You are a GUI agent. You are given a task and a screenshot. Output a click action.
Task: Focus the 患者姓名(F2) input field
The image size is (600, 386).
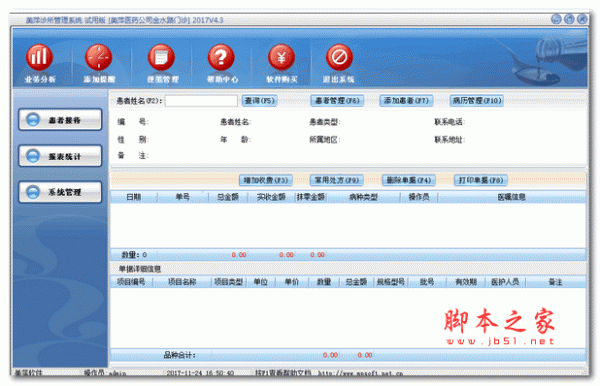pos(201,101)
